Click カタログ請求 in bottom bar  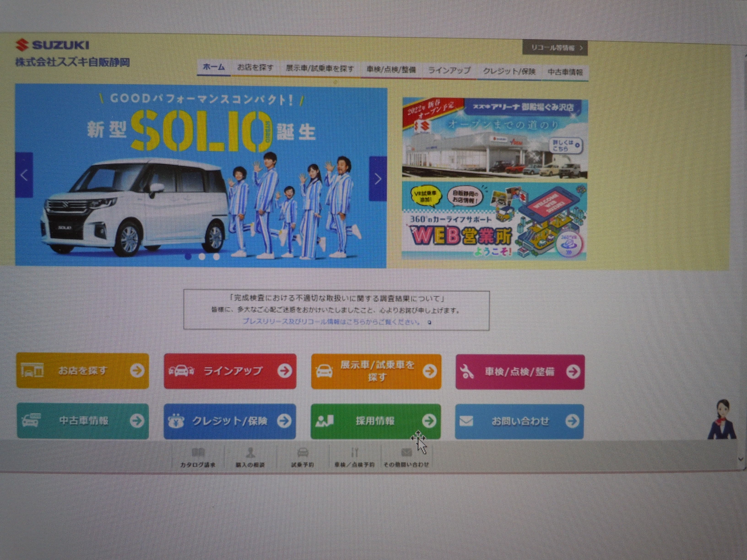198,457
